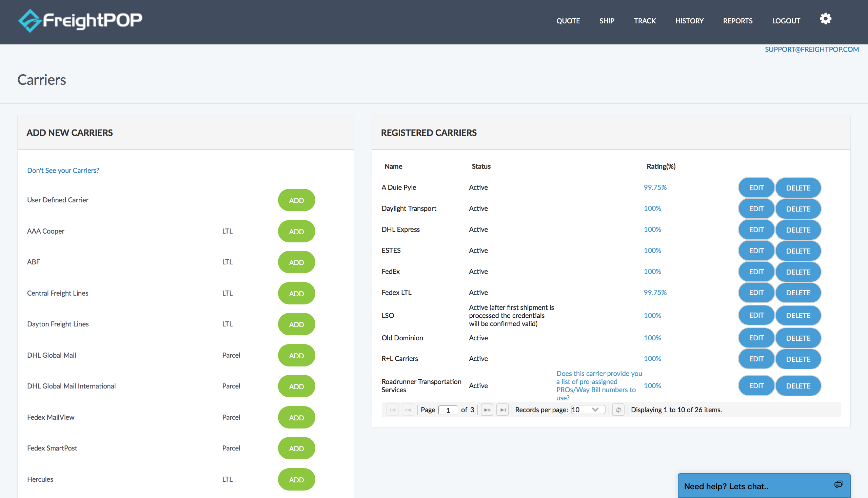This screenshot has height=498, width=868.
Task: Open pre-assigned PROs/Way Bill numbers link
Action: pyautogui.click(x=599, y=385)
